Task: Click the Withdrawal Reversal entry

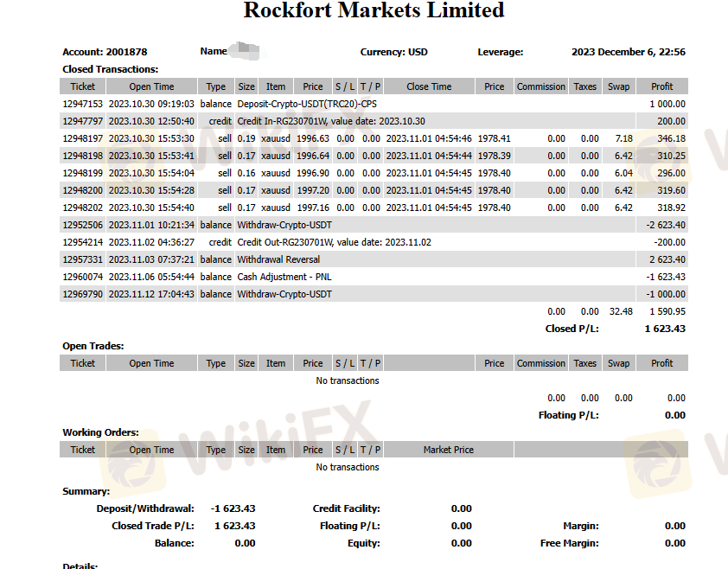Action: pyautogui.click(x=278, y=259)
